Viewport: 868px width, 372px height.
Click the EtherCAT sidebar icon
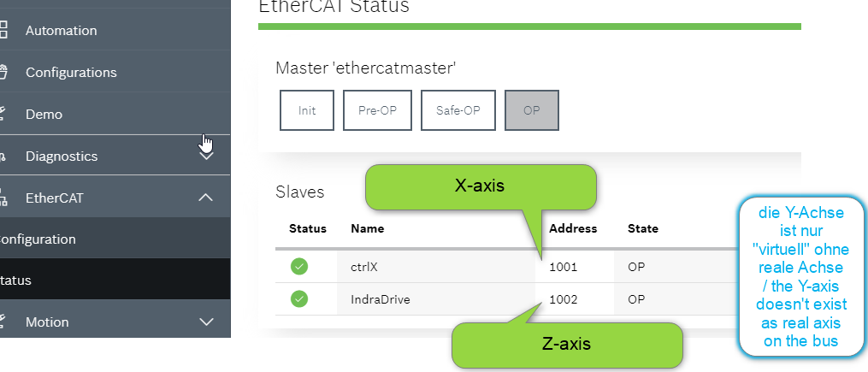[3, 198]
